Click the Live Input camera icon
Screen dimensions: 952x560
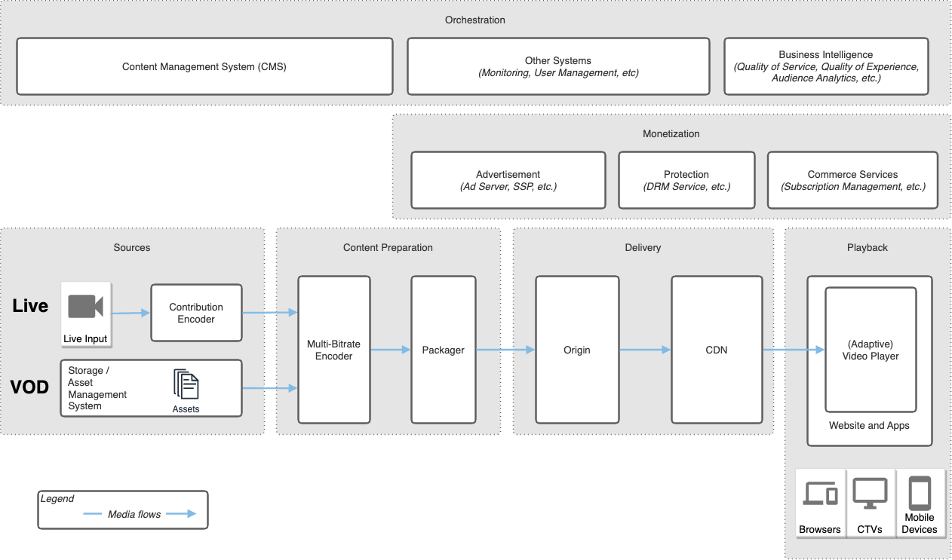[85, 307]
